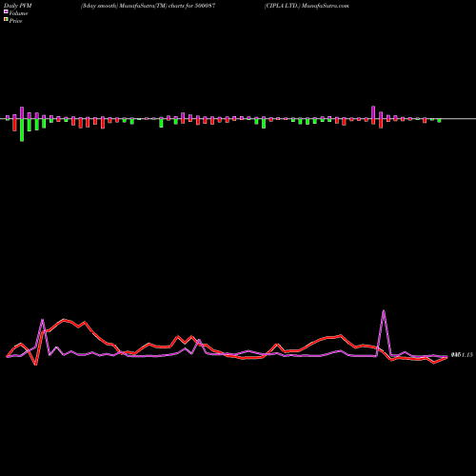The image size is (476, 476).
Task: Click the Price legend label
Action: pyautogui.click(x=15, y=21)
